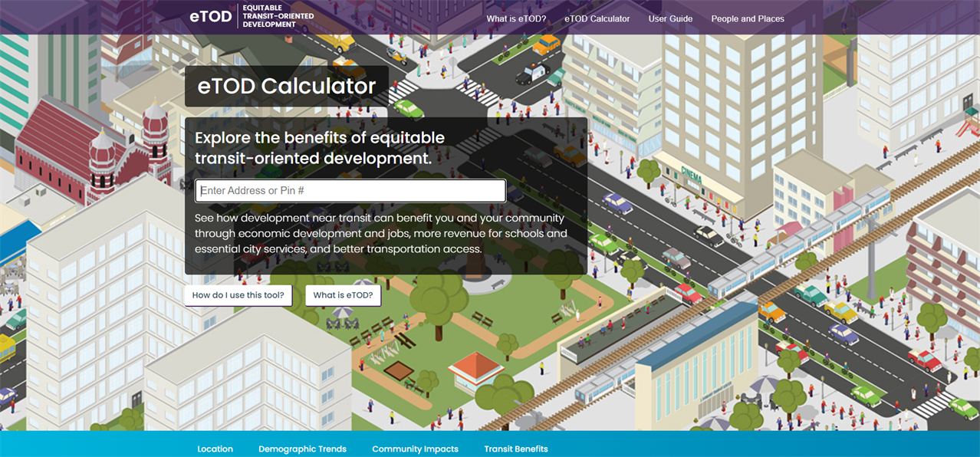Navigate to People and Places
The width and height of the screenshot is (980, 457).
747,18
